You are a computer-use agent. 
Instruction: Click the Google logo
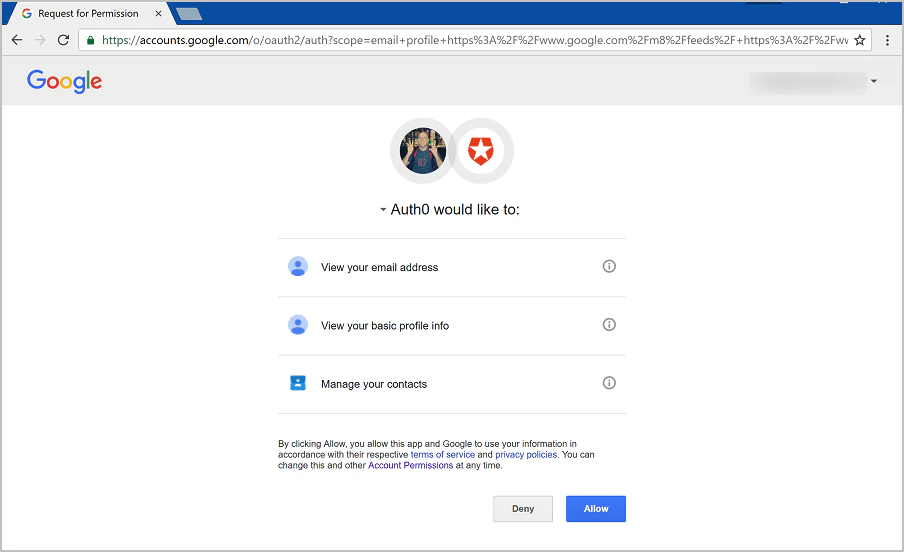click(x=65, y=81)
